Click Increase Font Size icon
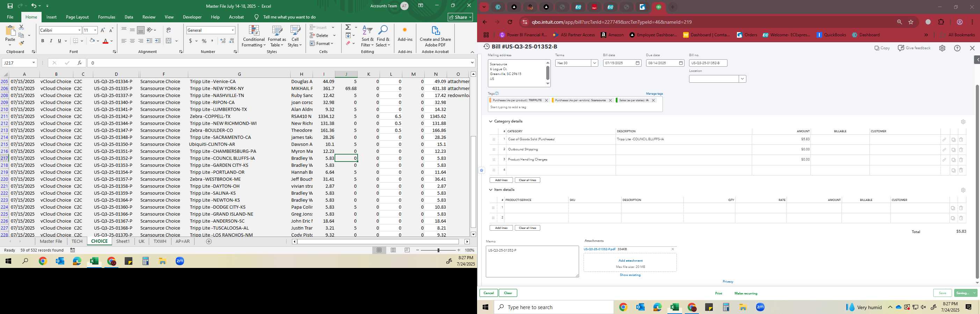This screenshot has height=314, width=980. (x=103, y=30)
